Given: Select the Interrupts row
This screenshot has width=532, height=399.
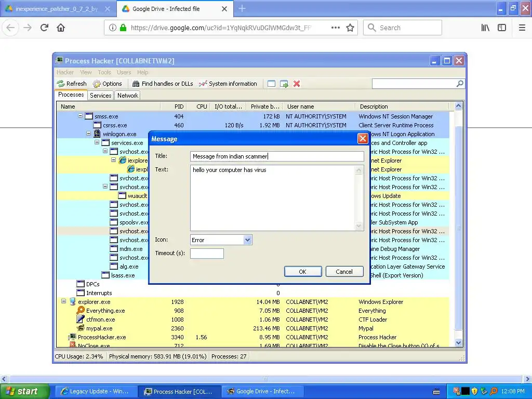Looking at the screenshot, I should pos(252,293).
